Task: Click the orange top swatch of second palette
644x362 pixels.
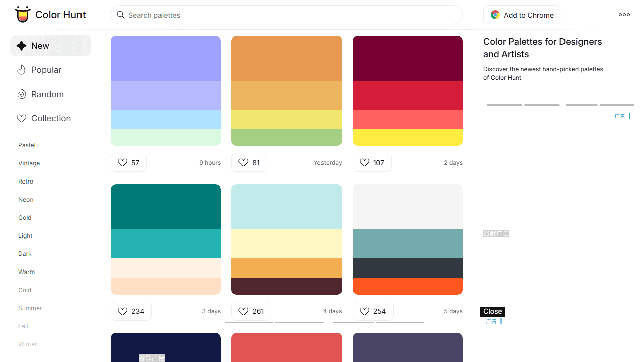Action: pyautogui.click(x=287, y=58)
